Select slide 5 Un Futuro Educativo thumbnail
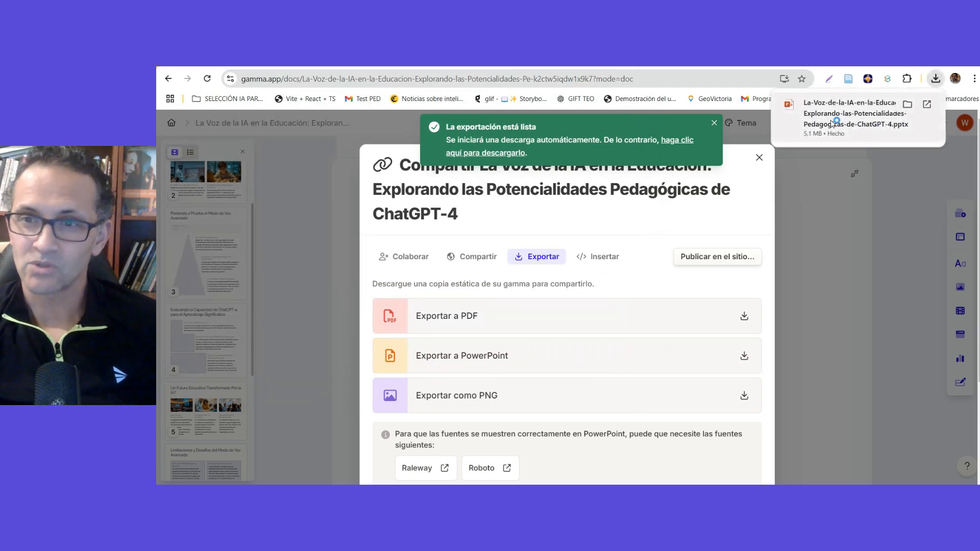Screen dimensions: 980x551 tap(206, 411)
